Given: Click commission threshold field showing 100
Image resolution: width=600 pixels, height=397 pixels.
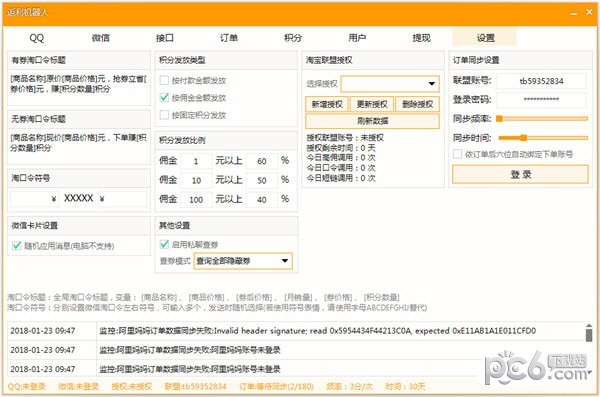Looking at the screenshot, I should pos(196,199).
